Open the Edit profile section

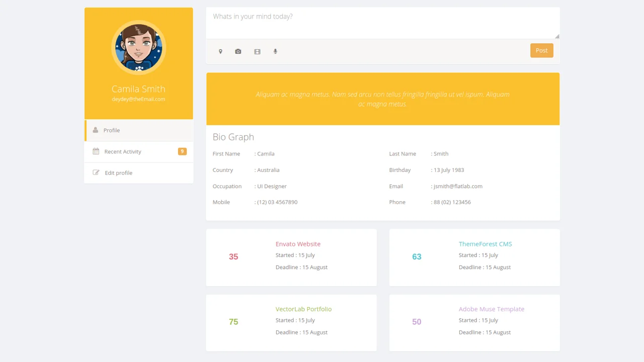(x=118, y=172)
